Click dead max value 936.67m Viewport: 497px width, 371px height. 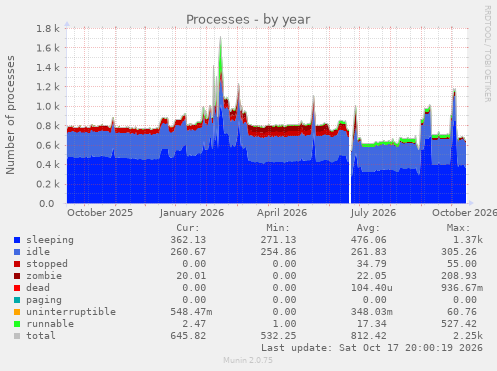[x=462, y=288]
